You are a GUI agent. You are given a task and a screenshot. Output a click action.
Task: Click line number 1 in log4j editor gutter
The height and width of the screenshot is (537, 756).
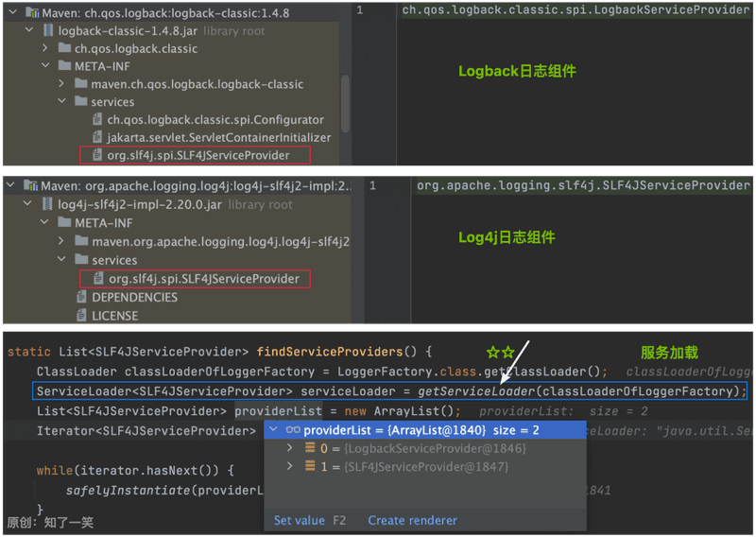coord(372,185)
